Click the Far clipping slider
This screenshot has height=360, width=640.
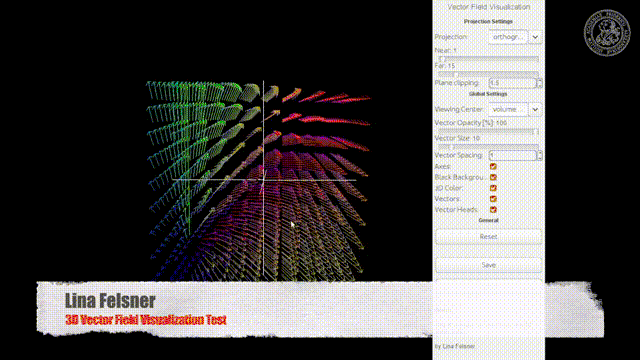(x=489, y=74)
